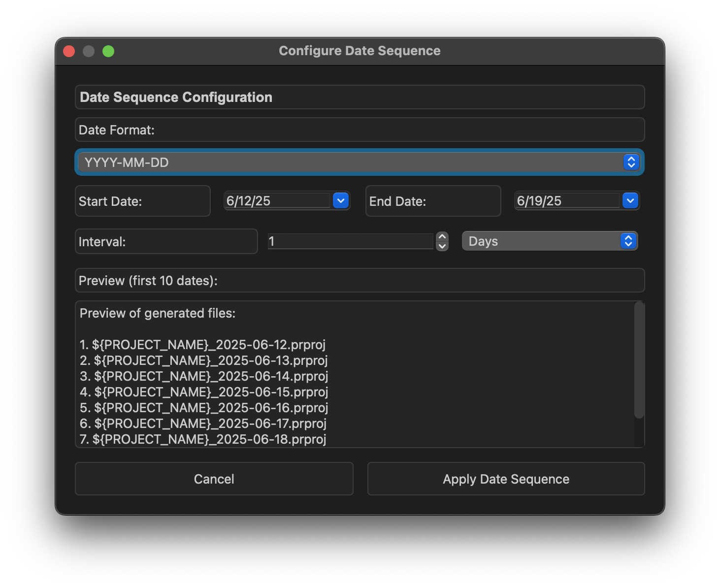Screen dimensions: 720x588
Task: Increment the interval value with the up arrow
Action: click(442, 236)
